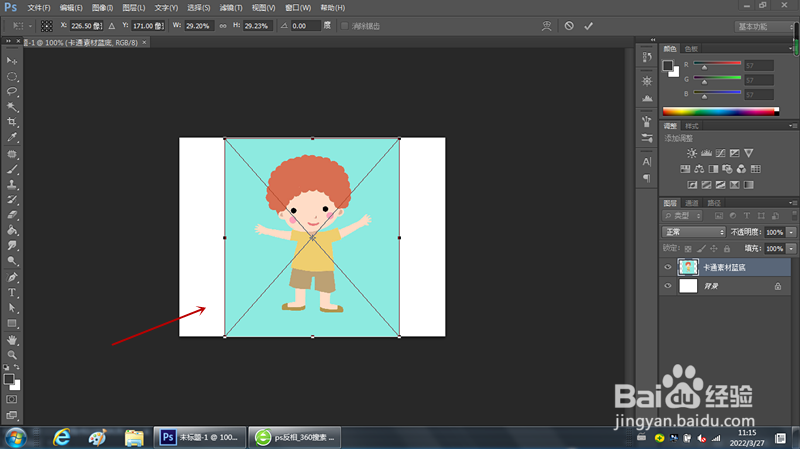Open the Histogram panel icon
This screenshot has width=800, height=449.
tap(647, 97)
